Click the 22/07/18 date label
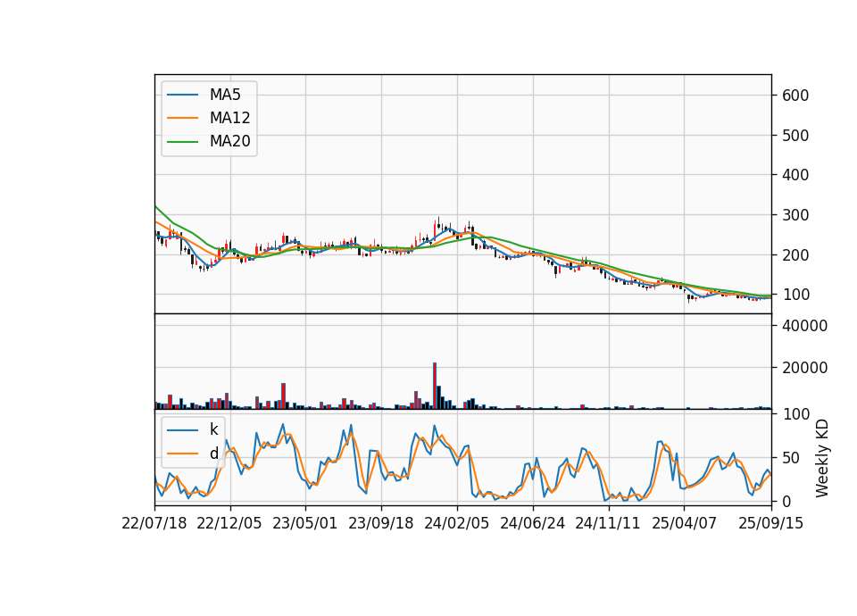Screen dimensions: 857x616 tap(154, 523)
